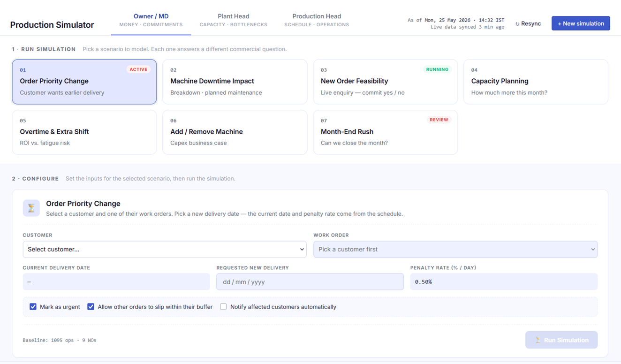Image resolution: width=621 pixels, height=364 pixels.
Task: Click the Production Simulator title
Action: 52,25
